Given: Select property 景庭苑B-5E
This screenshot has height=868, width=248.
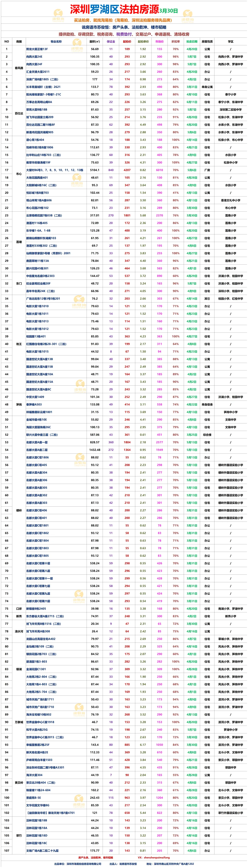Looking at the screenshot, I should click(33, 798).
